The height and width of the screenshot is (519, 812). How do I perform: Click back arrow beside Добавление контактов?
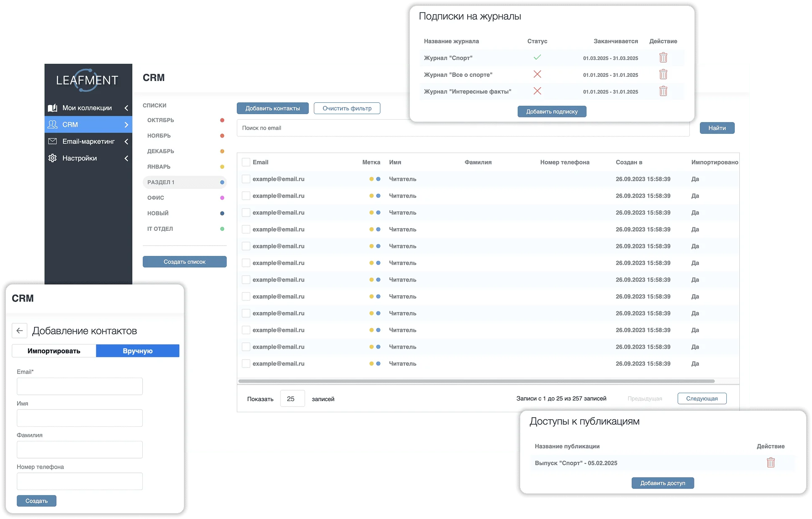[20, 331]
